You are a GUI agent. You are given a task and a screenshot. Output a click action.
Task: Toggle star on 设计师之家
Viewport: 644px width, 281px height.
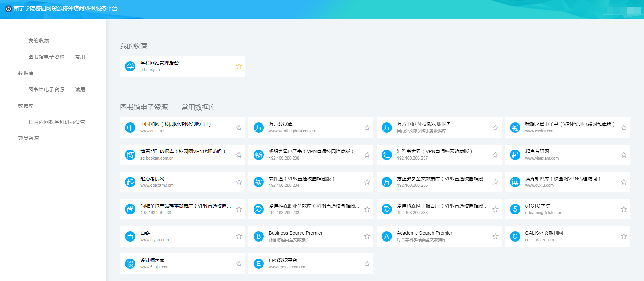point(239,264)
